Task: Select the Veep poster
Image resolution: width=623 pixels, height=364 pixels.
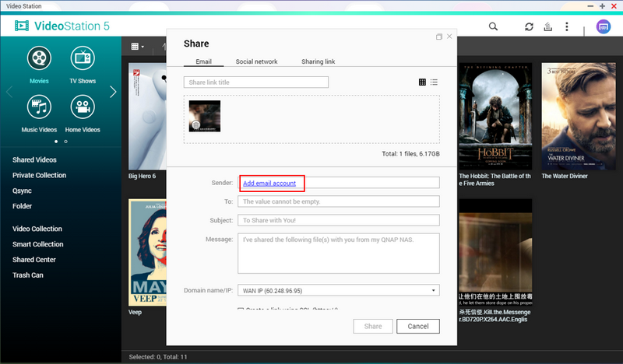Action: pos(147,252)
